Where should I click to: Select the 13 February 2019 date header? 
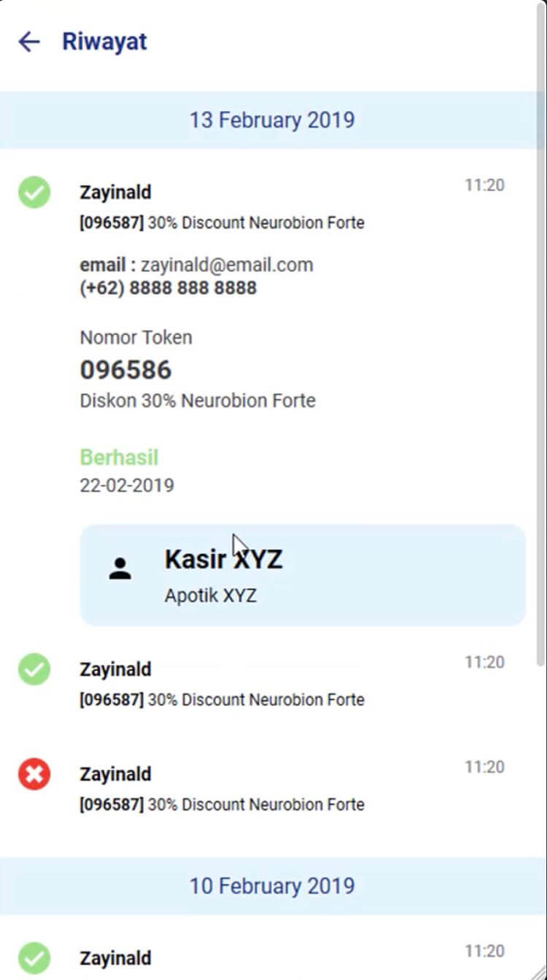click(272, 120)
